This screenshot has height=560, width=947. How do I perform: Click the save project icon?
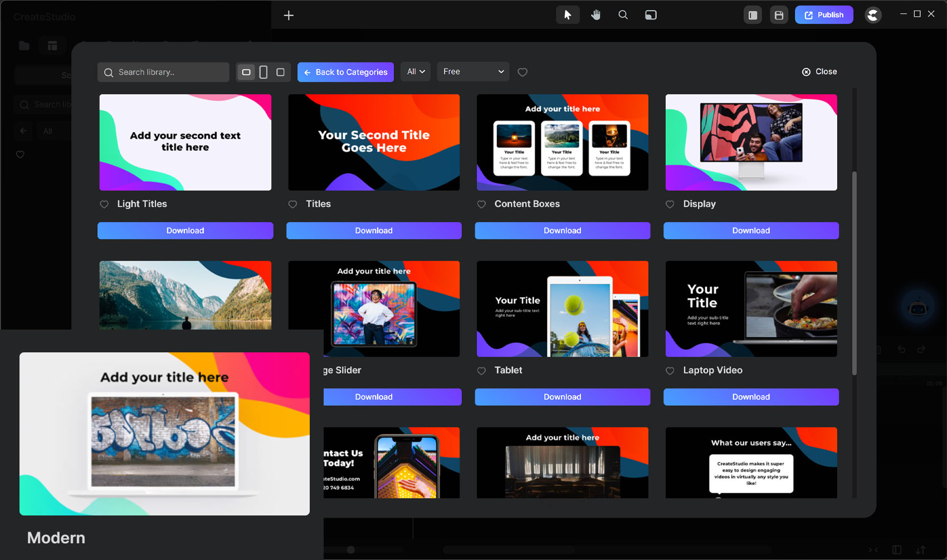tap(779, 15)
